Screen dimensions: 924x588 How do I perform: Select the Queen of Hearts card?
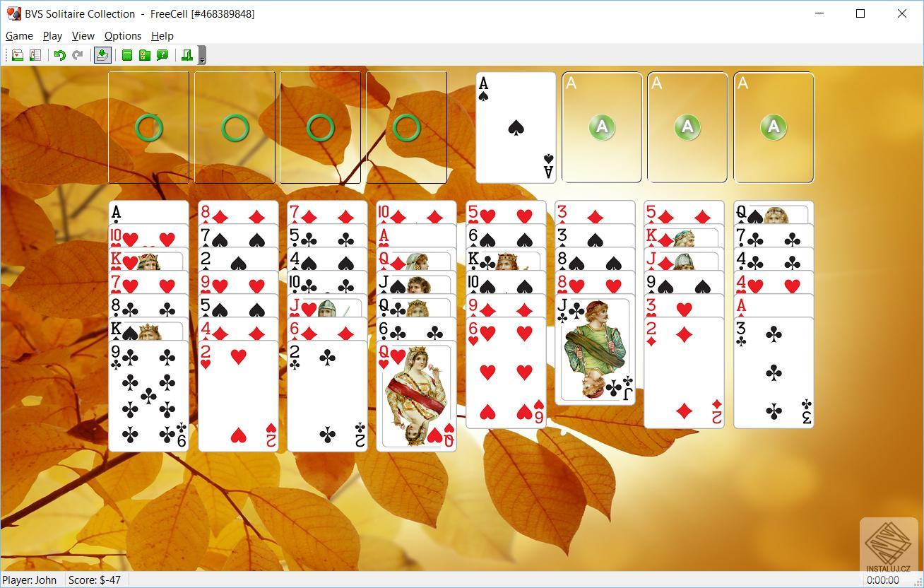point(416,397)
